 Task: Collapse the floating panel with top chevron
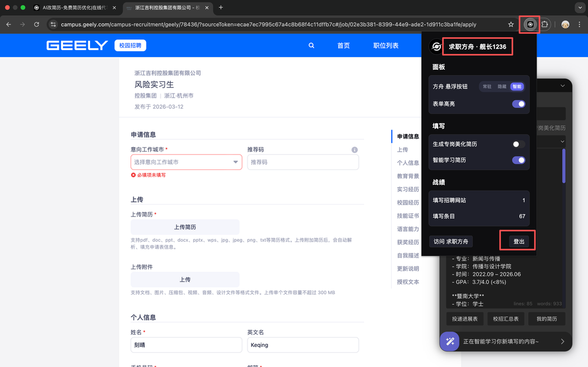click(562, 86)
